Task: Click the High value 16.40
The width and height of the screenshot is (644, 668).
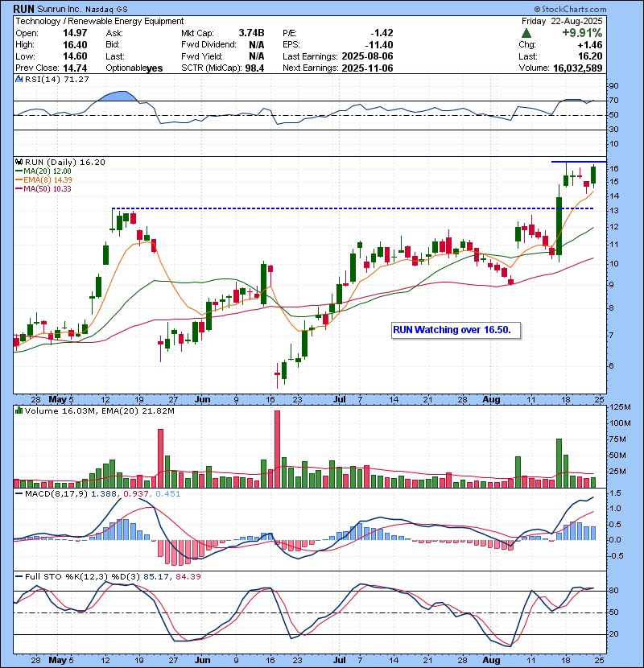Action: point(75,45)
